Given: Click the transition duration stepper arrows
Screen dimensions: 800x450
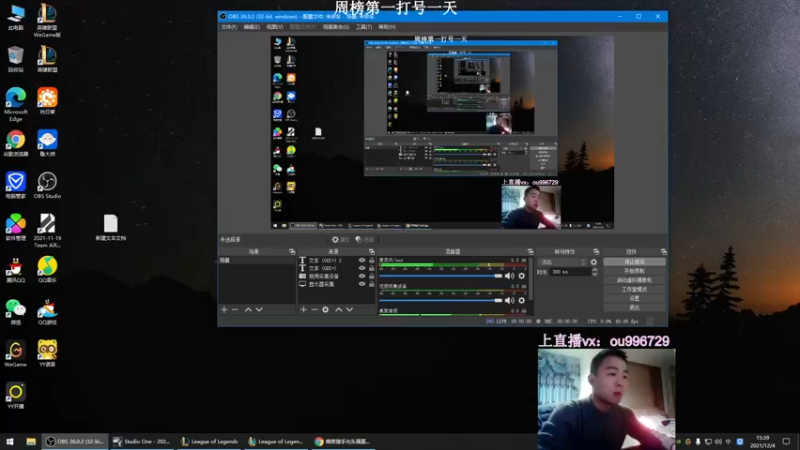Looking at the screenshot, I should pos(594,272).
